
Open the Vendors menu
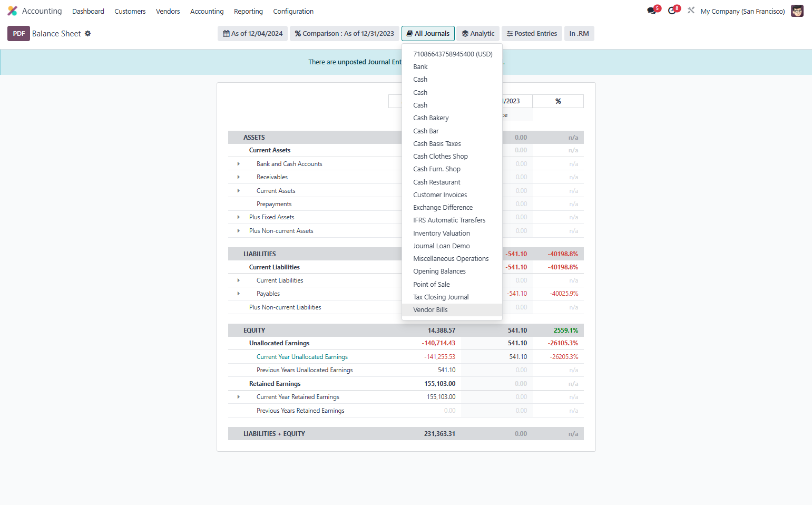[168, 11]
